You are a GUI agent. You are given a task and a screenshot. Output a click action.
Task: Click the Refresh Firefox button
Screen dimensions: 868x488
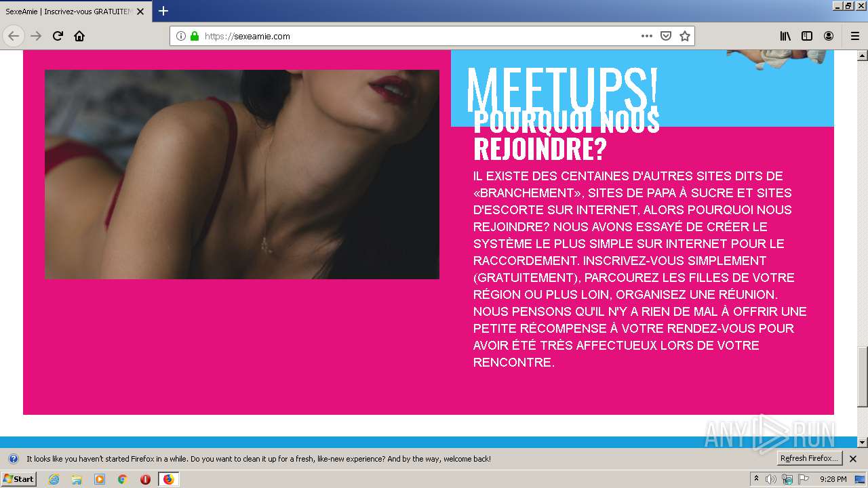809,459
